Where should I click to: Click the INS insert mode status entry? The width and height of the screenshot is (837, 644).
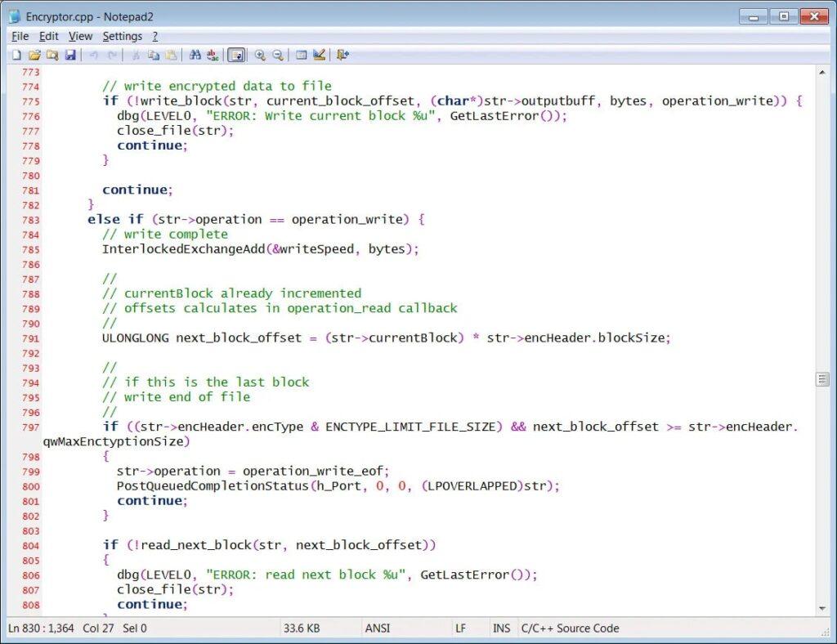pyautogui.click(x=501, y=628)
